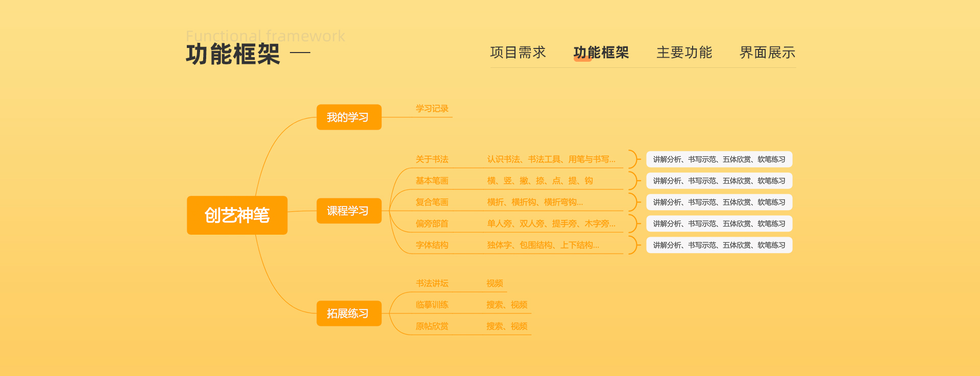The width and height of the screenshot is (980, 376).
Task: Choose the 复合笔画 branch
Action: tap(432, 202)
